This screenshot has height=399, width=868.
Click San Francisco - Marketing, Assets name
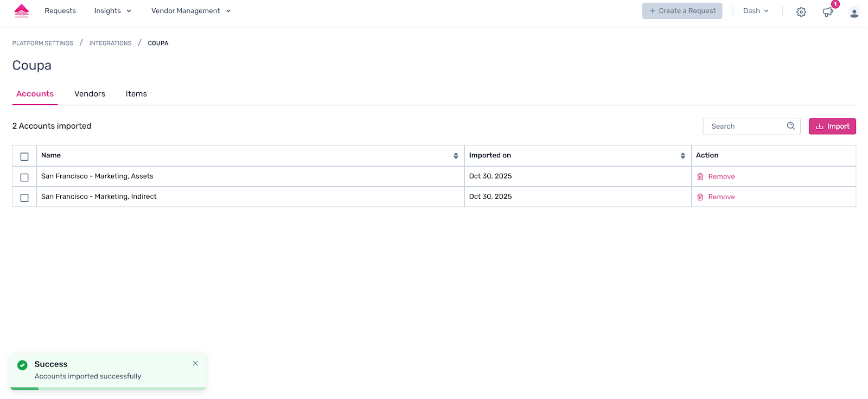click(x=97, y=176)
